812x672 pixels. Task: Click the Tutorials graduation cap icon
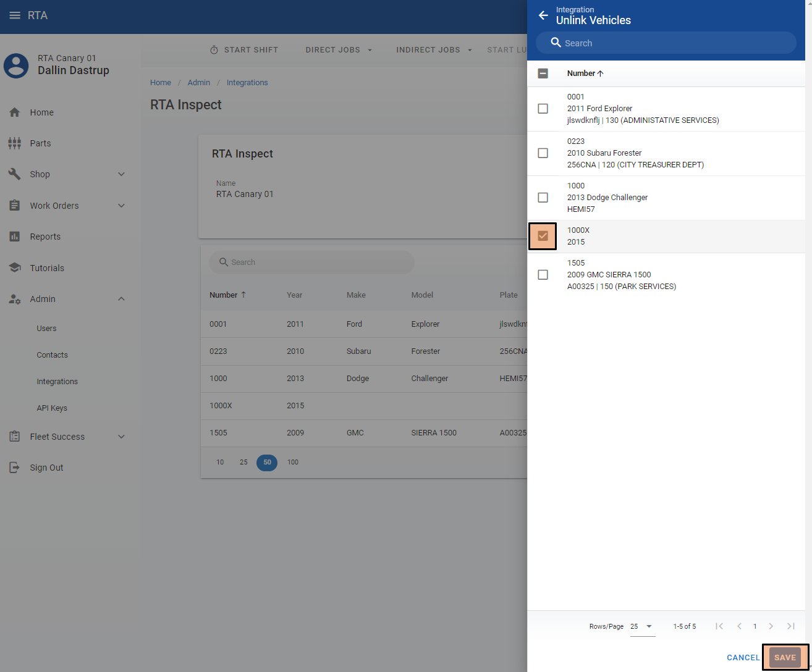[x=15, y=267]
